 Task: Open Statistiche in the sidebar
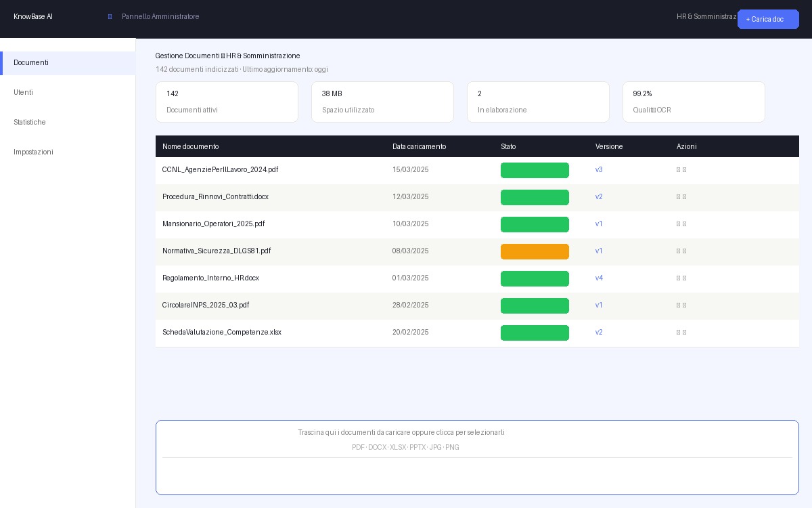30,123
